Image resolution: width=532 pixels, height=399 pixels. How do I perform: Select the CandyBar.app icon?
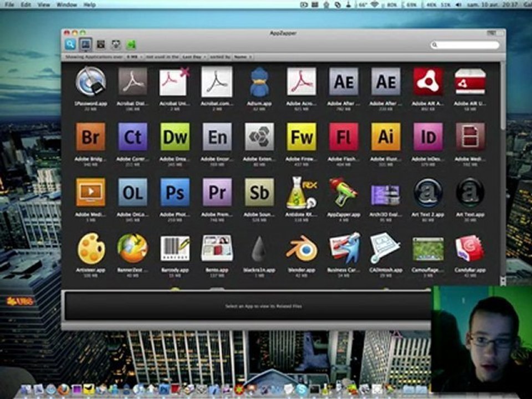(x=470, y=249)
